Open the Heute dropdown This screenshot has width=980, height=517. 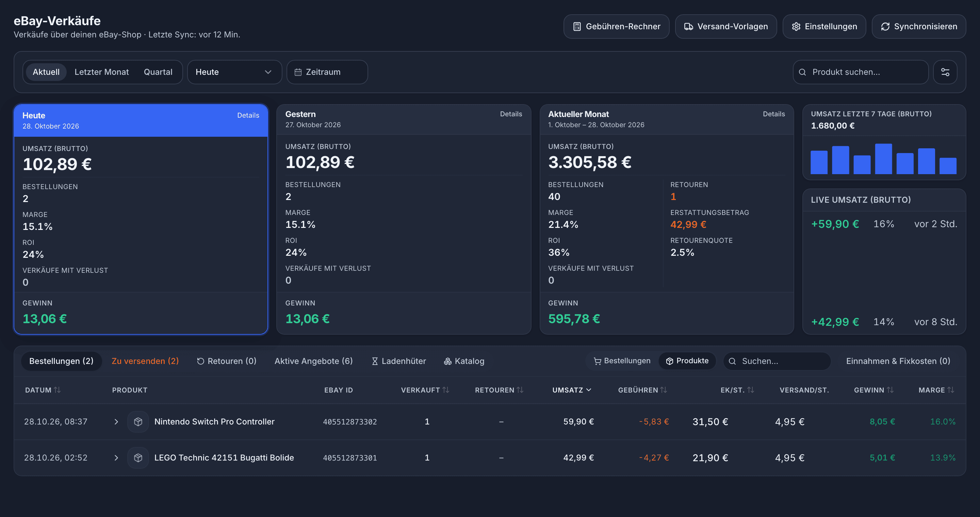click(234, 72)
